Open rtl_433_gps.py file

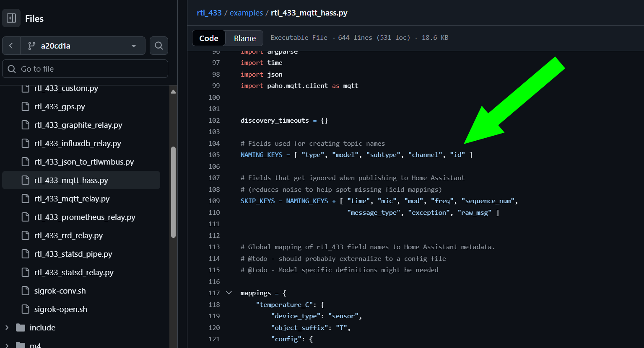[x=60, y=106]
